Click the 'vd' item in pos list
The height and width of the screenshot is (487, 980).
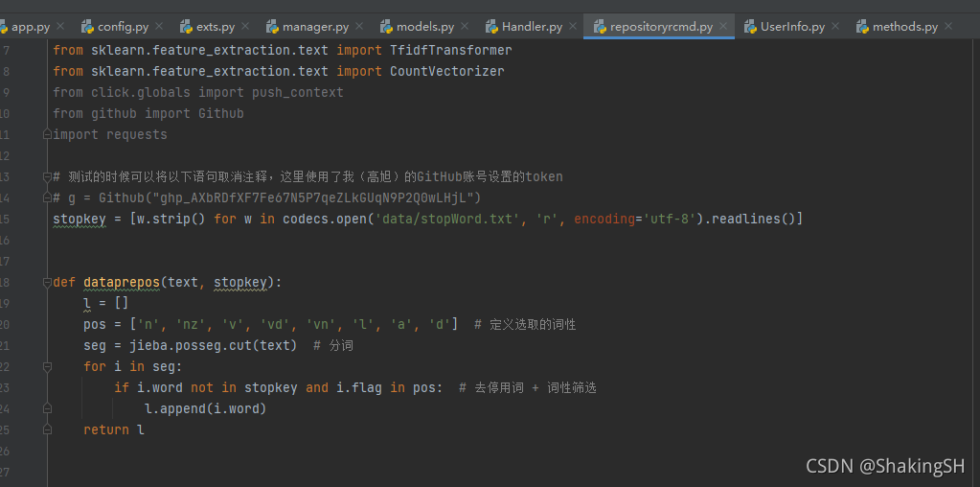pyautogui.click(x=275, y=325)
